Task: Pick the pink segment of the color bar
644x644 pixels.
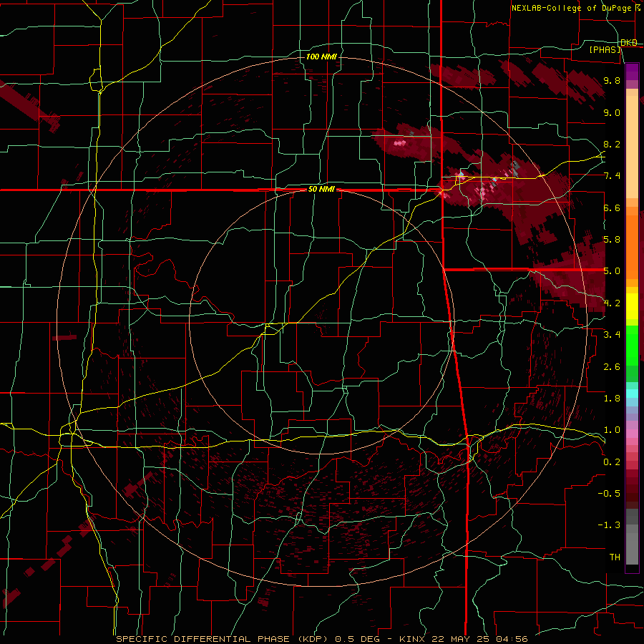Action: [632, 434]
